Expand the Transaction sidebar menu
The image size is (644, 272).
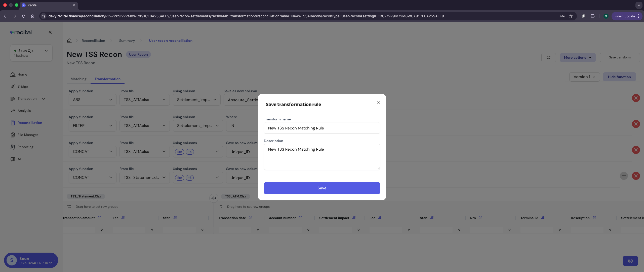(28, 98)
